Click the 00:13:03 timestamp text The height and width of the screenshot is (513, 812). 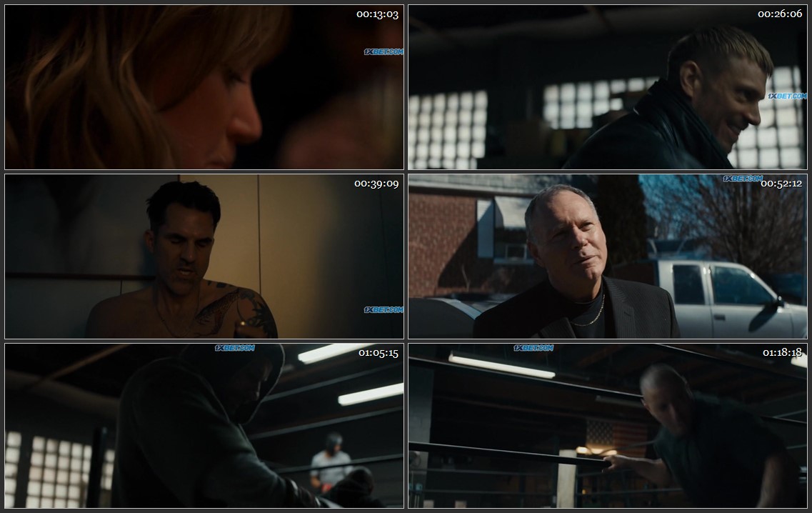click(378, 14)
